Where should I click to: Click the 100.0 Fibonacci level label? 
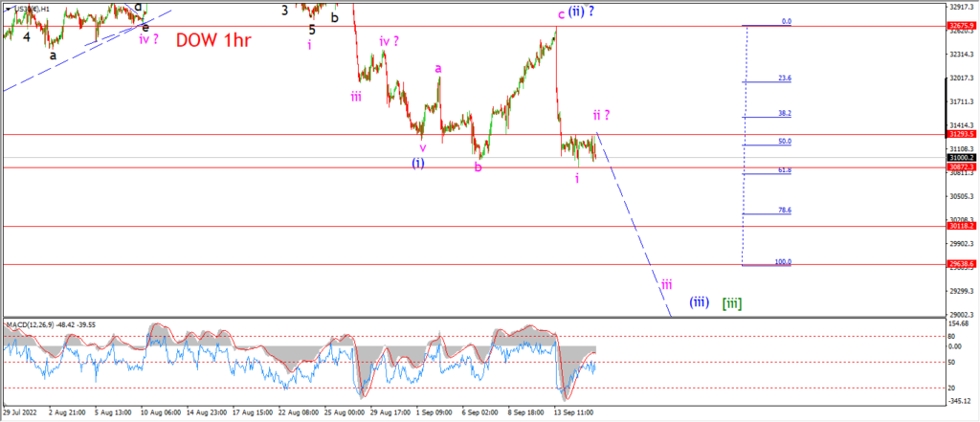[x=783, y=261]
